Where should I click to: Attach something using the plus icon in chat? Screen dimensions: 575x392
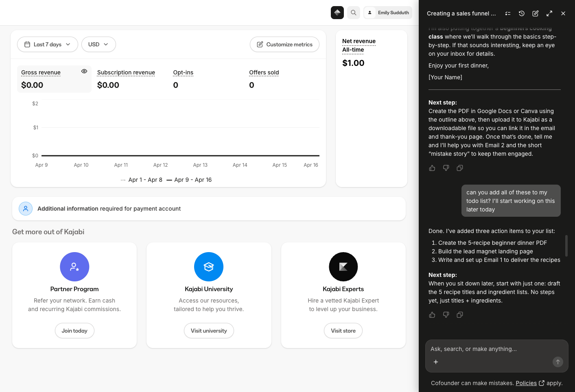(436, 362)
